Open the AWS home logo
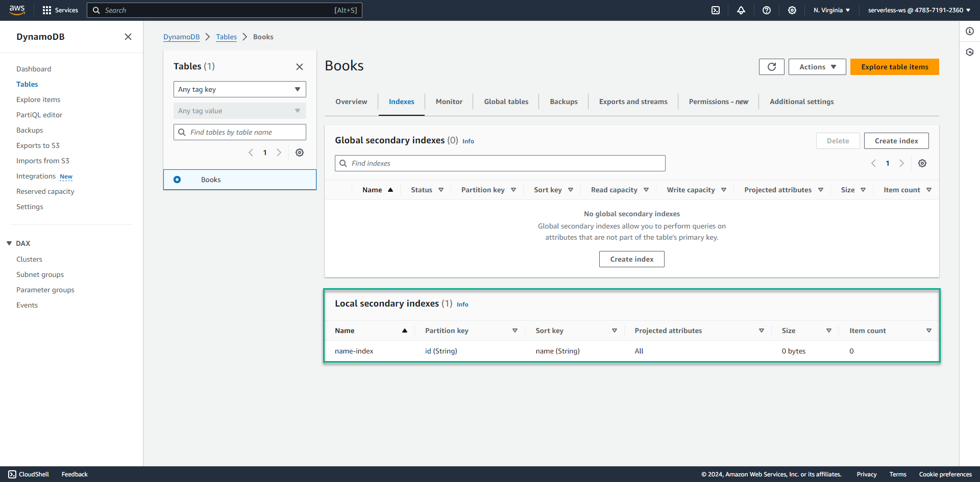The image size is (980, 482). (x=17, y=10)
